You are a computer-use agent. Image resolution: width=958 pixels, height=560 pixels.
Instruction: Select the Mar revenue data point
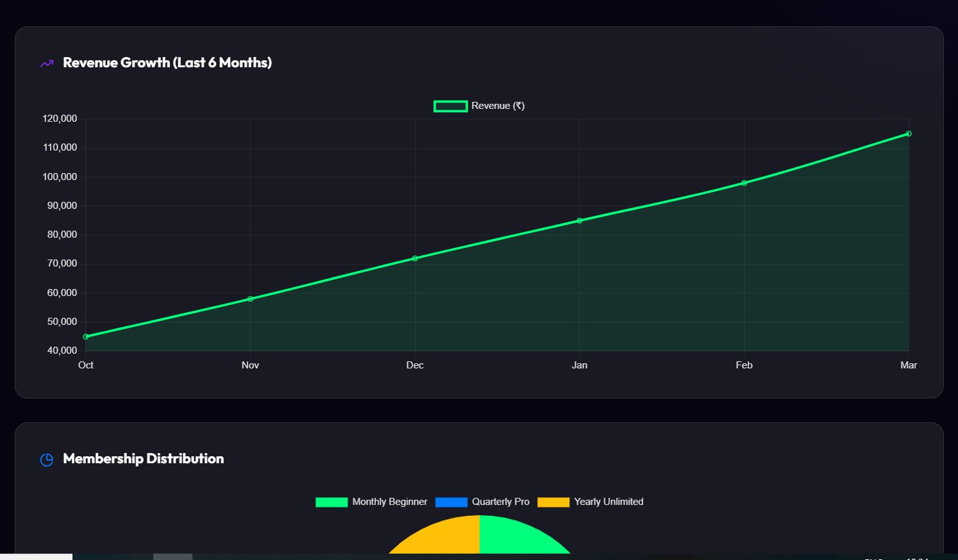[x=909, y=134]
